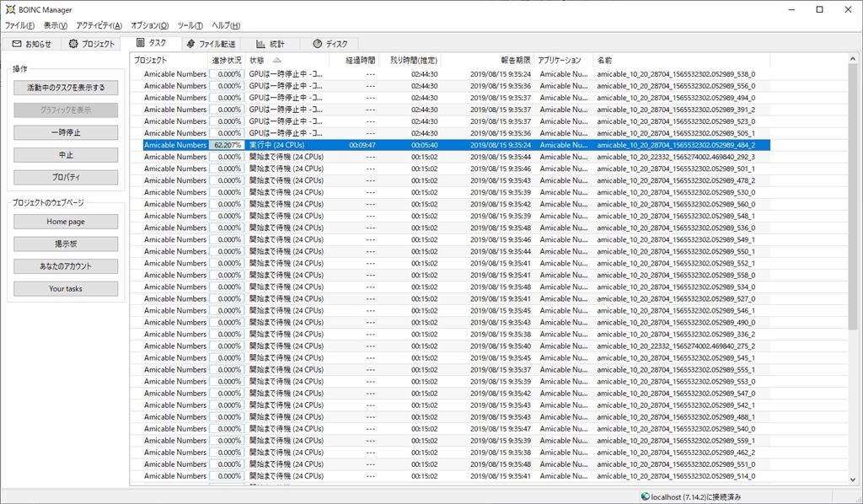Open the ツール(T) menu

(190, 25)
